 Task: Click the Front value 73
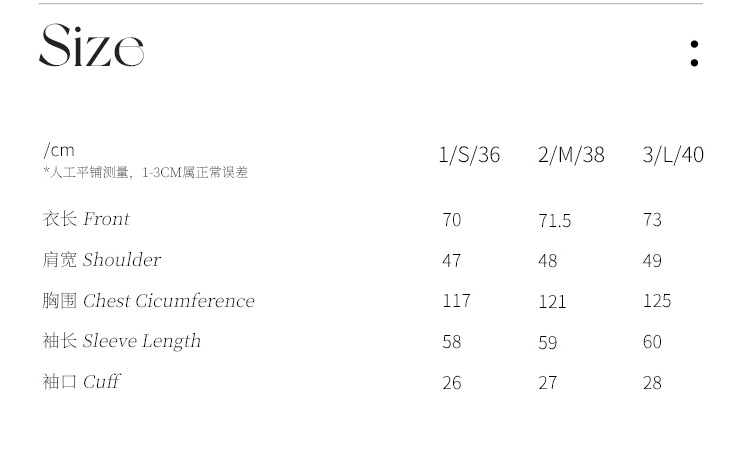tap(652, 220)
